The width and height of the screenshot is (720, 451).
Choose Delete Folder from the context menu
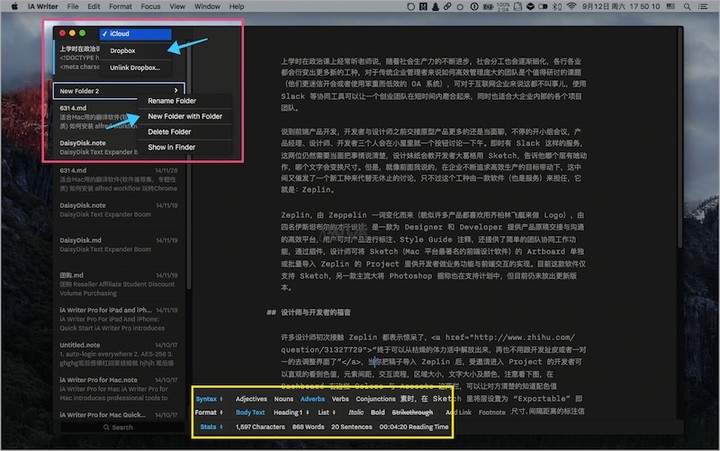tap(171, 131)
